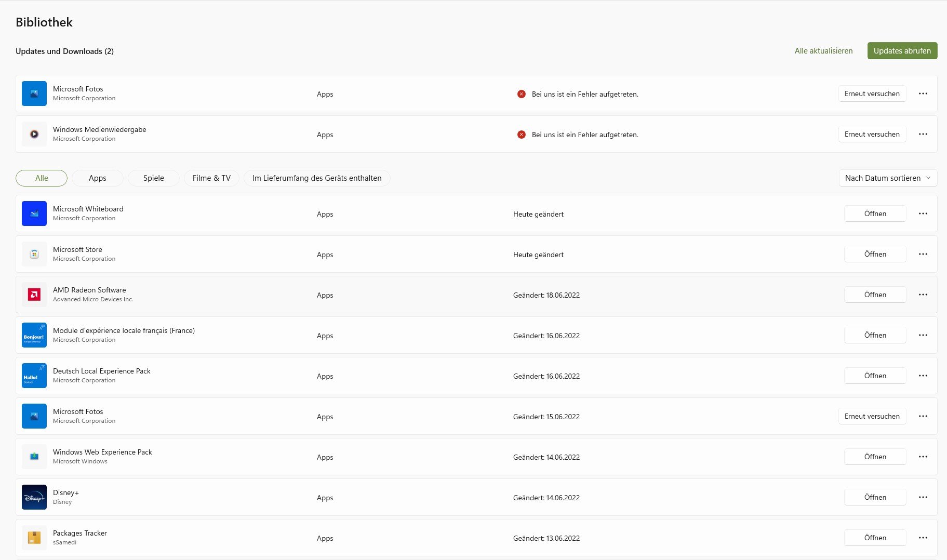The height and width of the screenshot is (560, 947).
Task: Open Deutsch Local Experience Pack with Öffnen
Action: tap(875, 376)
